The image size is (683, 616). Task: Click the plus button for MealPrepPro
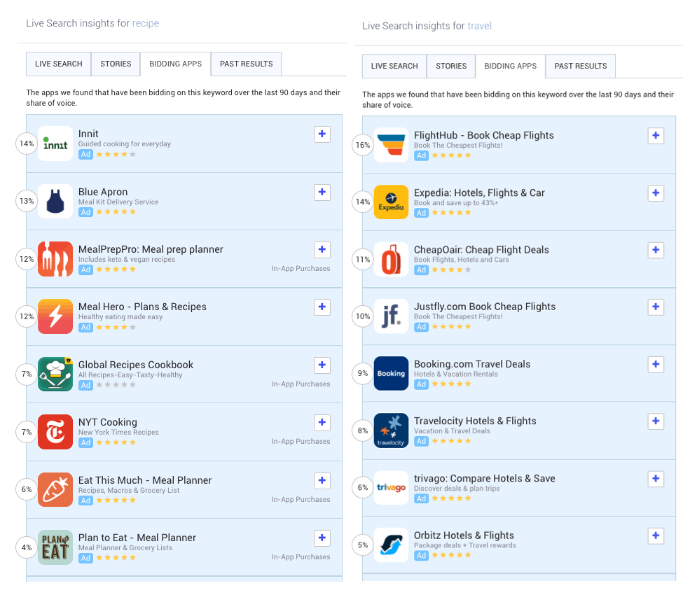pos(322,249)
